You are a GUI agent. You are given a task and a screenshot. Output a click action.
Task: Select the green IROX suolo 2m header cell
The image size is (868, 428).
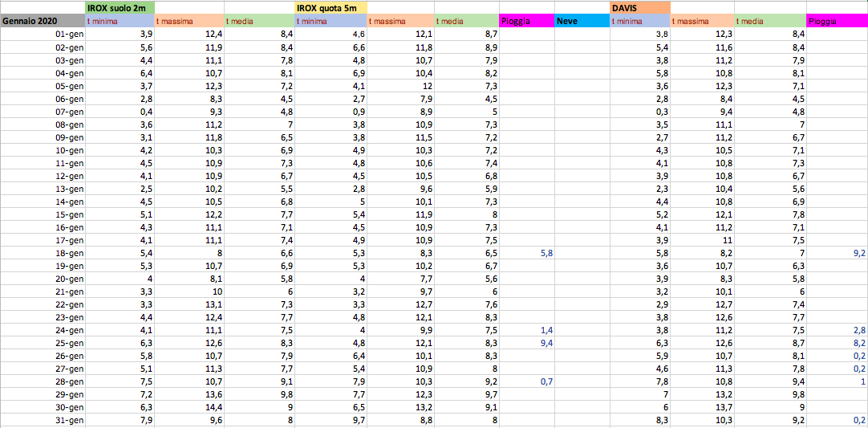coord(120,8)
